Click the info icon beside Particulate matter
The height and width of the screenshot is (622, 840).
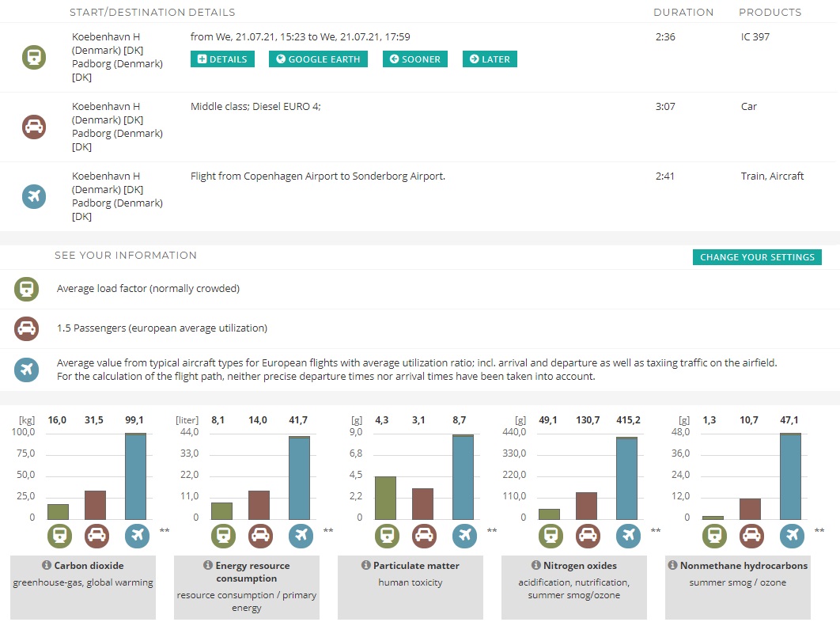(366, 566)
